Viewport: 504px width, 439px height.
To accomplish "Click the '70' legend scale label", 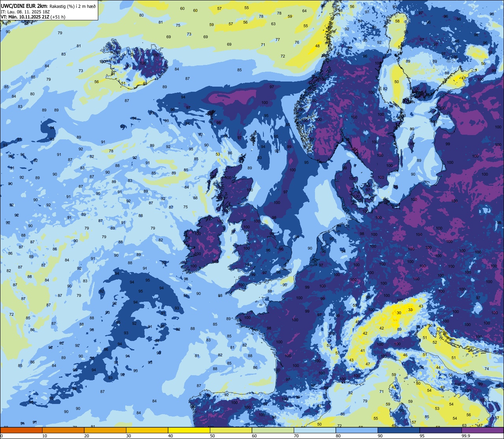I will click(296, 435).
